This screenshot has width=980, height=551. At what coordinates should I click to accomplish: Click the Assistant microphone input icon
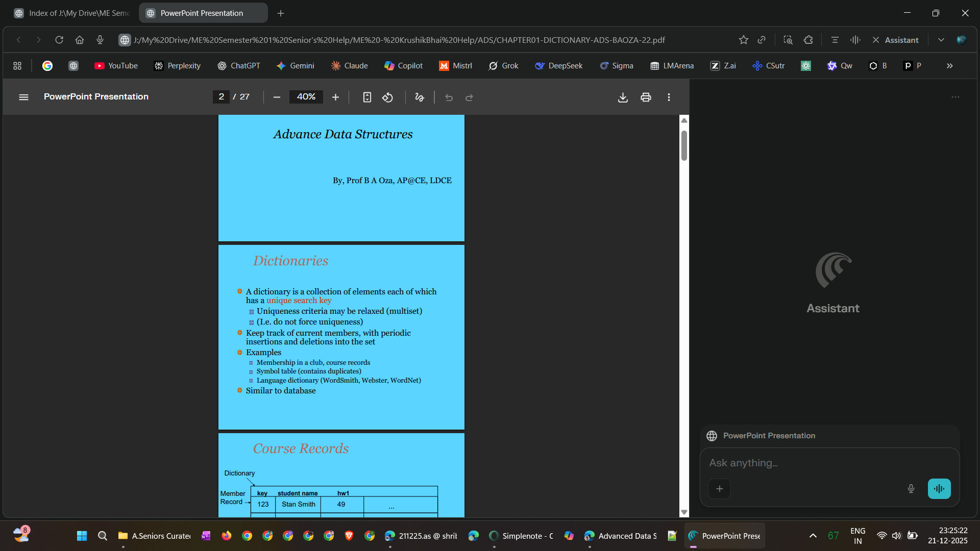tap(911, 489)
